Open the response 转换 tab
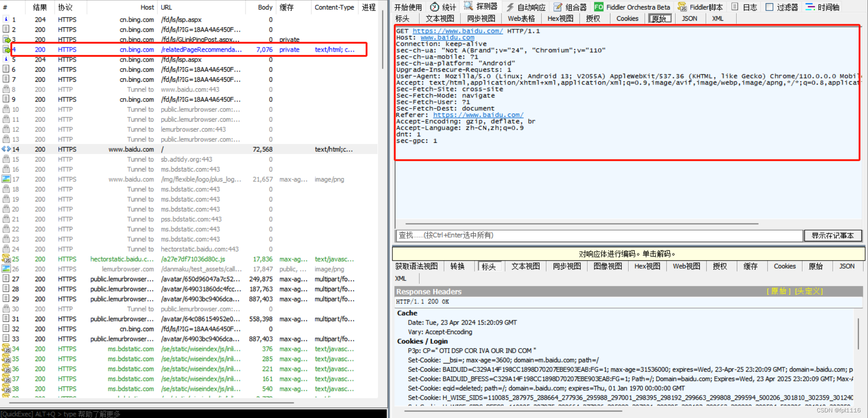868x418 pixels. [457, 266]
